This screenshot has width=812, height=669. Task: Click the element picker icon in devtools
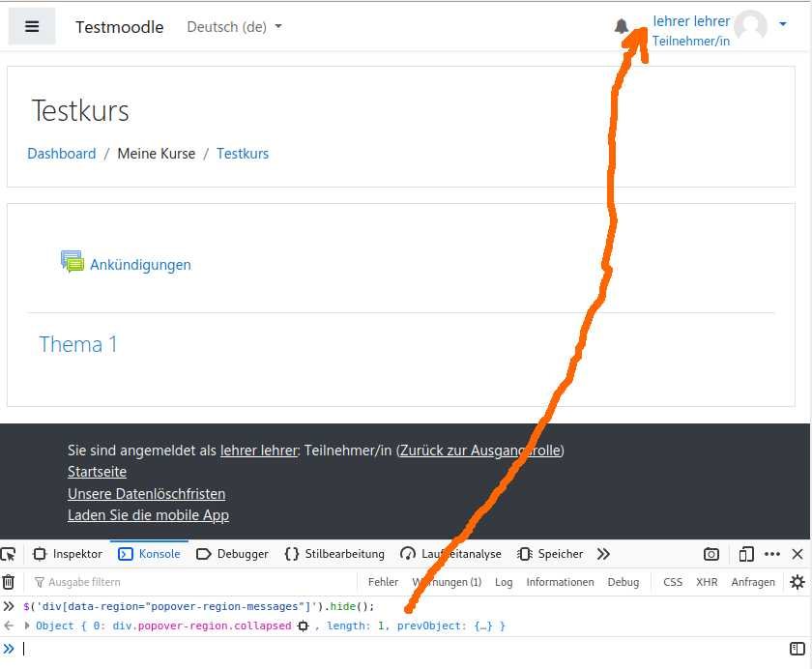pos(9,554)
